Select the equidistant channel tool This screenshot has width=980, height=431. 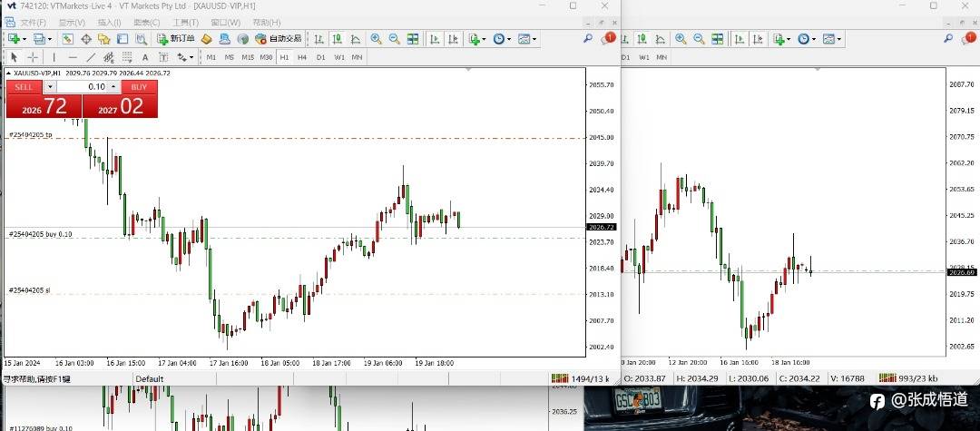[109, 57]
